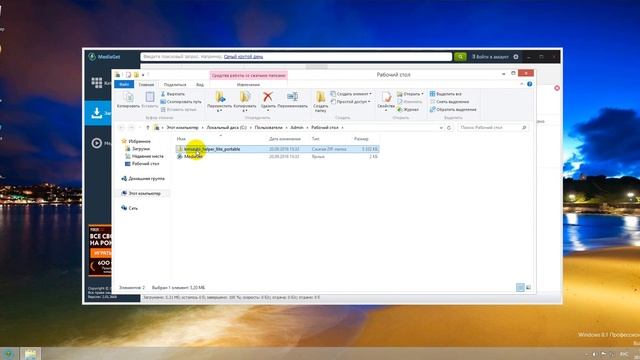Switch to the Home (Главная) ribbon tab

click(x=146, y=84)
